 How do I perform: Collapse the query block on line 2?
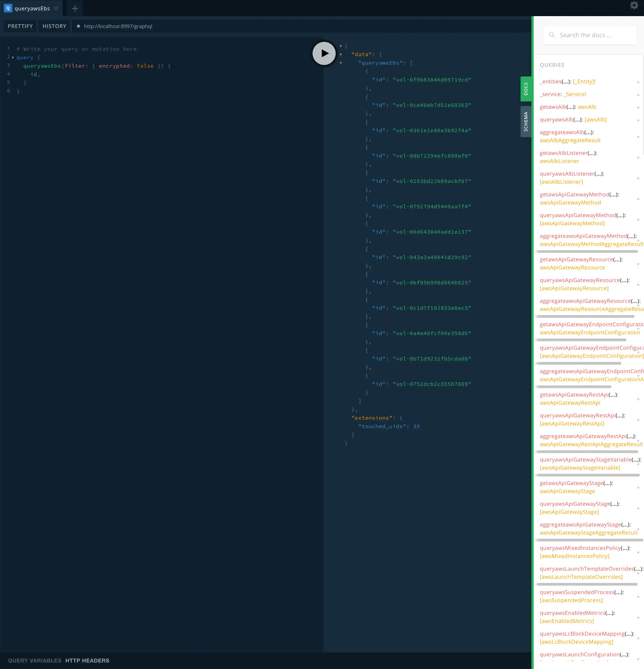(x=13, y=58)
